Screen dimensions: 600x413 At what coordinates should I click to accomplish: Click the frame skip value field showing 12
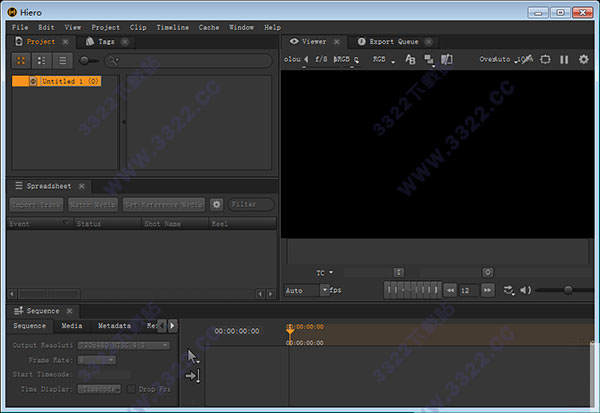[469, 290]
